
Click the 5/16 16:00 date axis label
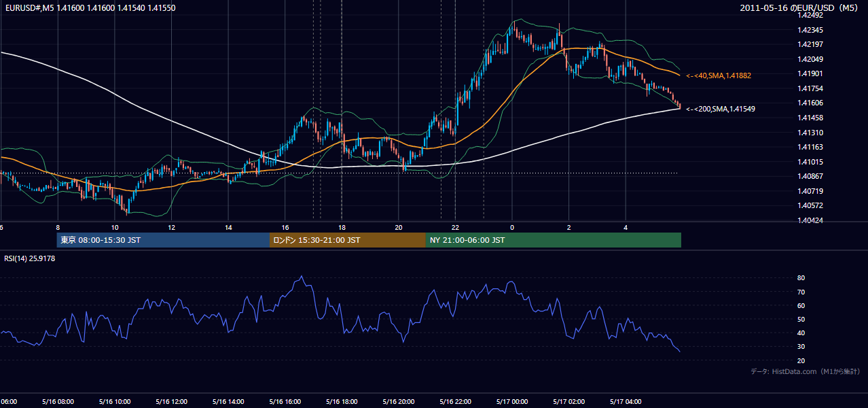[285, 402]
